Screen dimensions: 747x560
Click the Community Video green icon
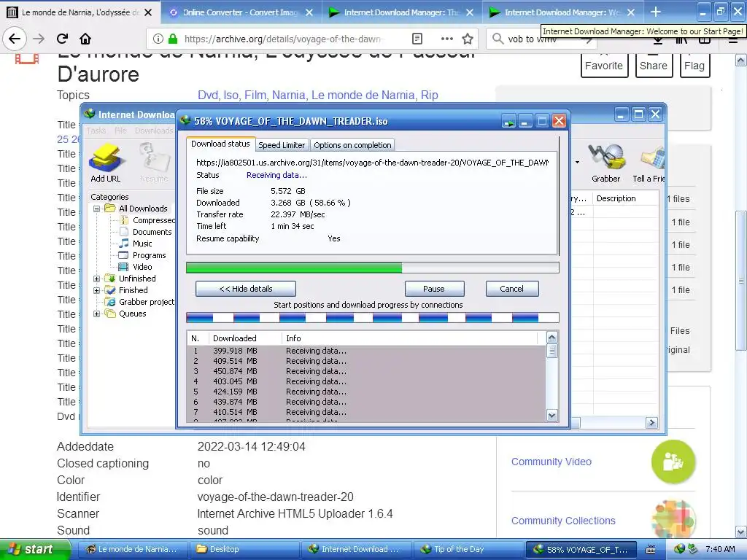click(673, 462)
